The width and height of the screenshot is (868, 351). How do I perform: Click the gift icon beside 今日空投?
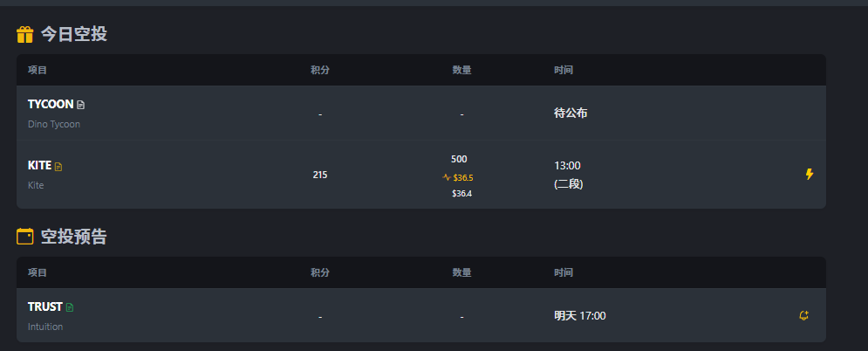25,35
